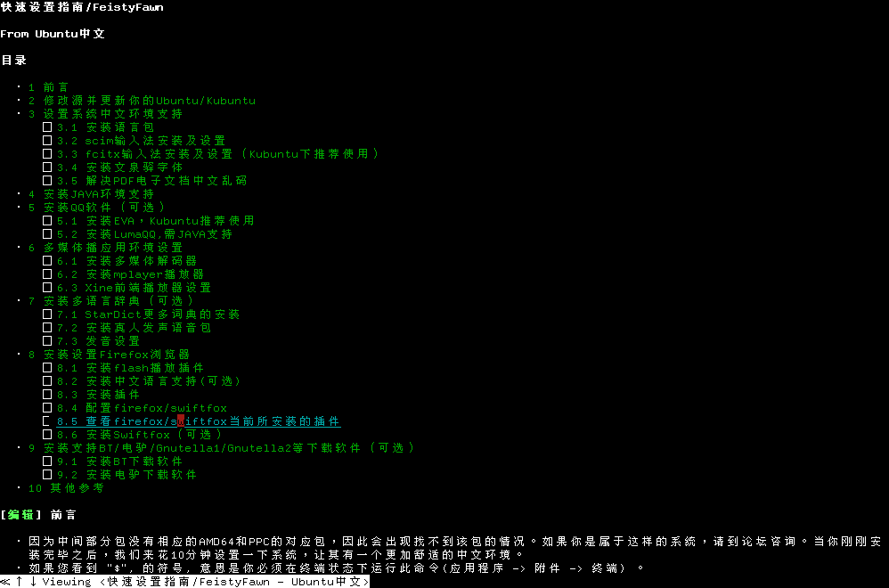This screenshot has height=588, width=889.
Task: Open '9.2 安装电驴下载软件' link
Action: 127,475
